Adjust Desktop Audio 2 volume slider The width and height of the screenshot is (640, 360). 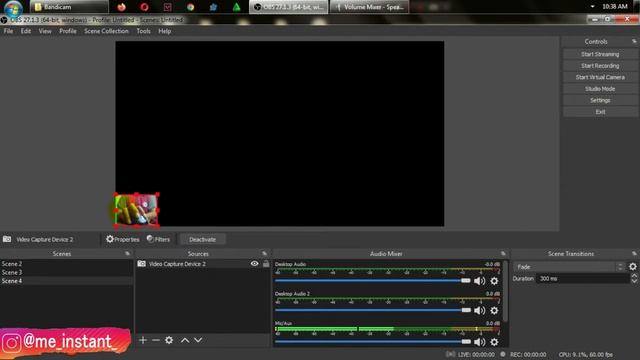(373, 310)
